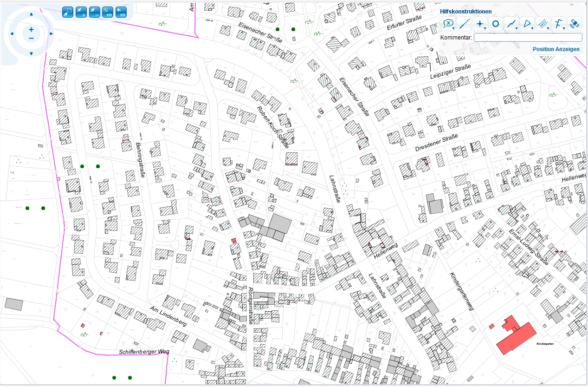The width and height of the screenshot is (588, 387).
Task: Pan the map left with the west arrow
Action: (12, 33)
